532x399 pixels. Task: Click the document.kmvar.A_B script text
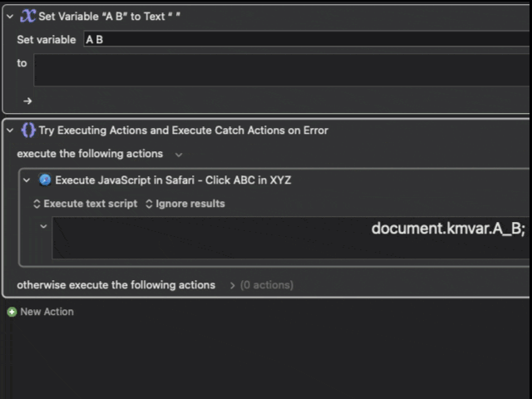point(447,229)
